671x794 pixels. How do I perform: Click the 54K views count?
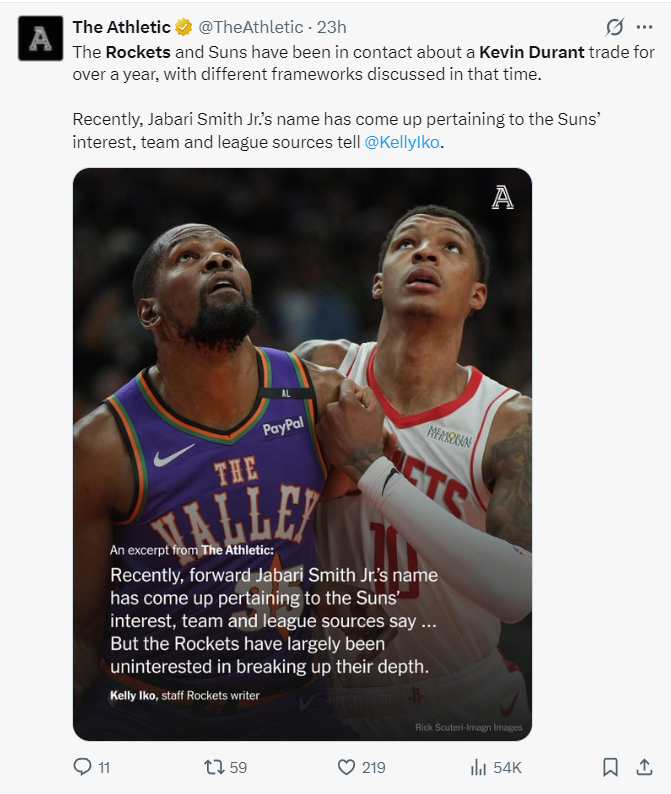click(507, 768)
